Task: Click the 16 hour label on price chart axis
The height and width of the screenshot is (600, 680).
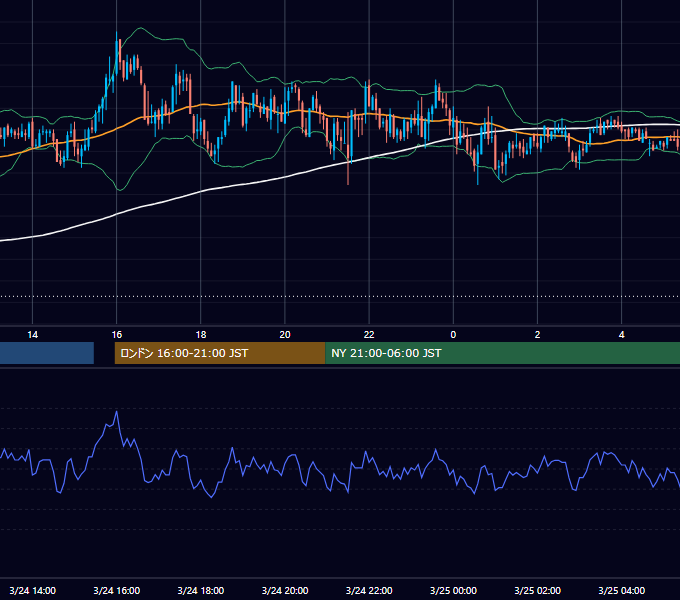Action: (117, 335)
